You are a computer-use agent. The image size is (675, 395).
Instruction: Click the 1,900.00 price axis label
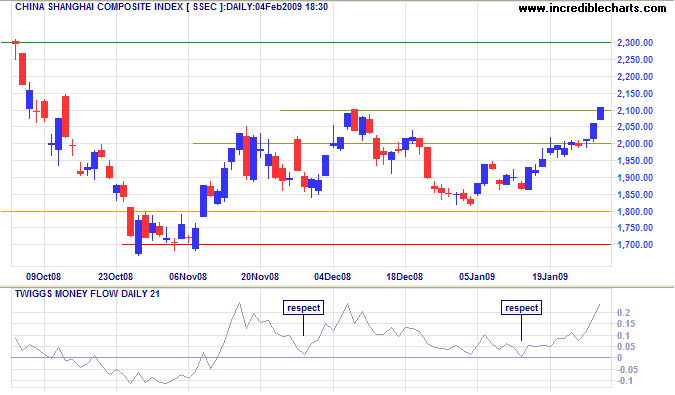pyautogui.click(x=635, y=177)
